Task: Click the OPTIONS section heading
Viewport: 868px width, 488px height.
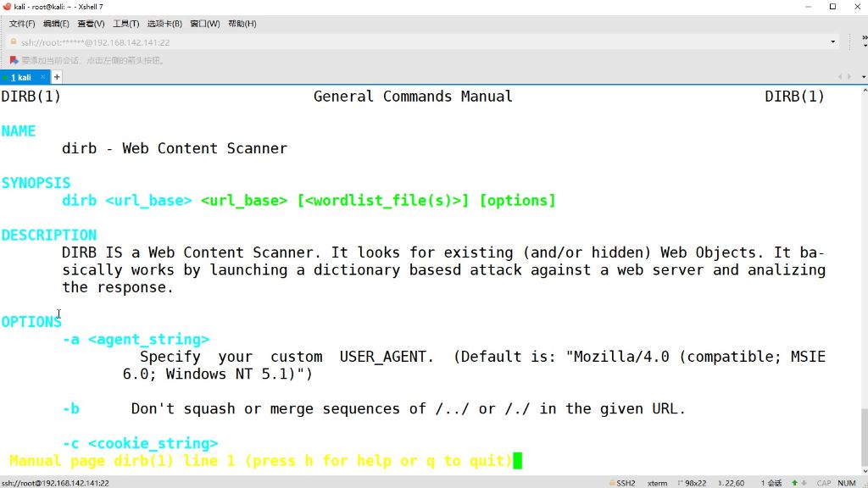Action: [x=31, y=322]
